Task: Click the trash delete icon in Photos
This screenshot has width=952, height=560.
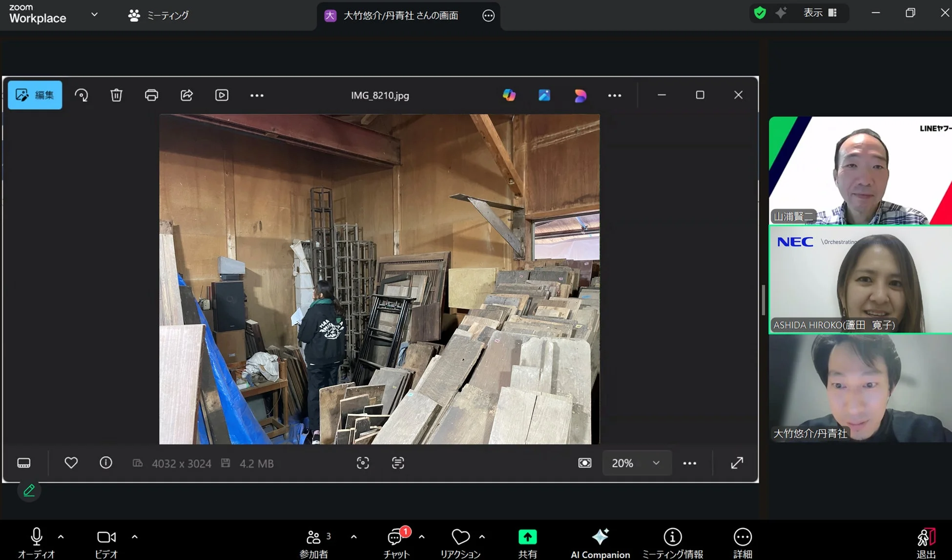Action: pyautogui.click(x=116, y=95)
